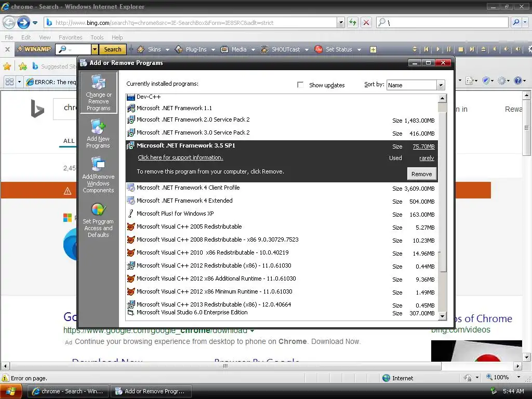Open the zoom level 100% dropdown
This screenshot has height=399, width=532.
point(518,377)
